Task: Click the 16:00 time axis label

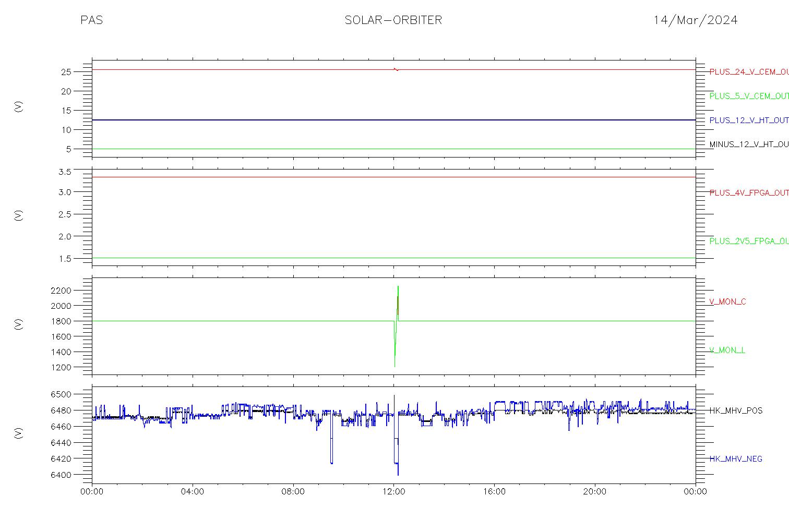Action: [x=494, y=492]
